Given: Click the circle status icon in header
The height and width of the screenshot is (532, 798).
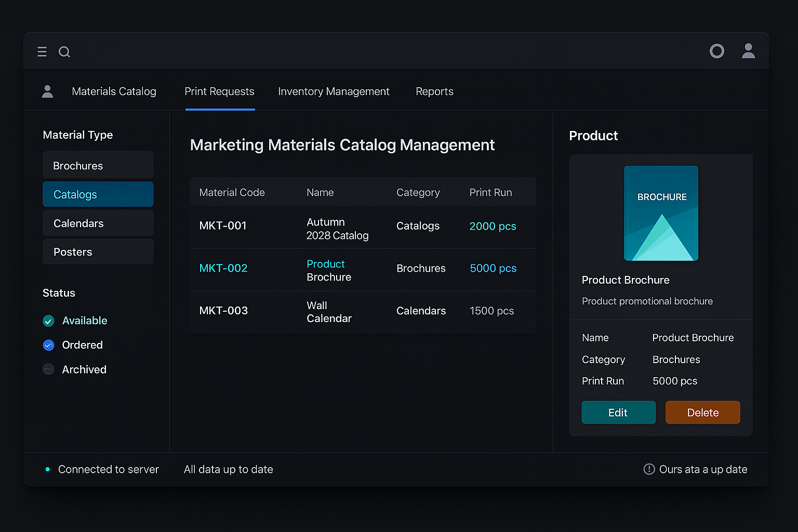Looking at the screenshot, I should point(716,51).
